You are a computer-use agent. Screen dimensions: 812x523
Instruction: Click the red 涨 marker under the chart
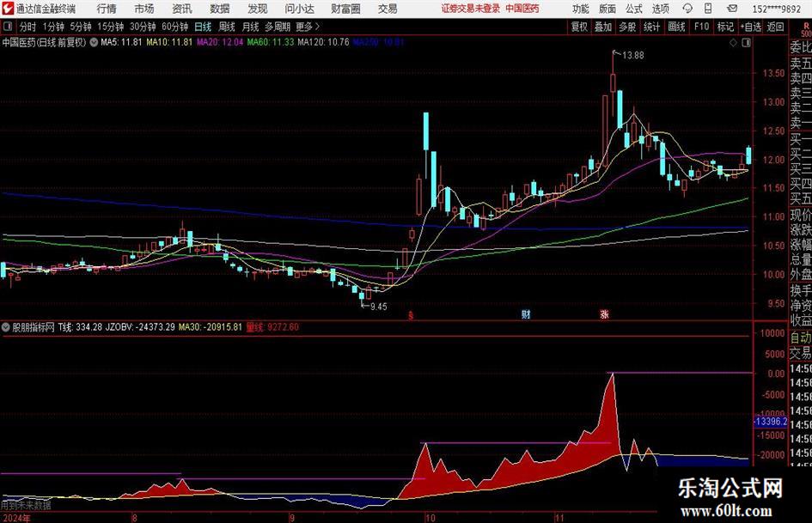[x=604, y=314]
